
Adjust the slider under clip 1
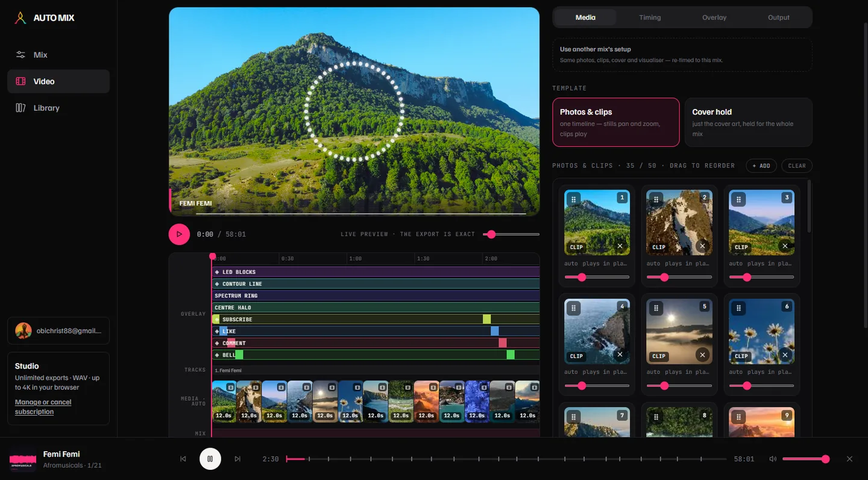(x=597, y=277)
